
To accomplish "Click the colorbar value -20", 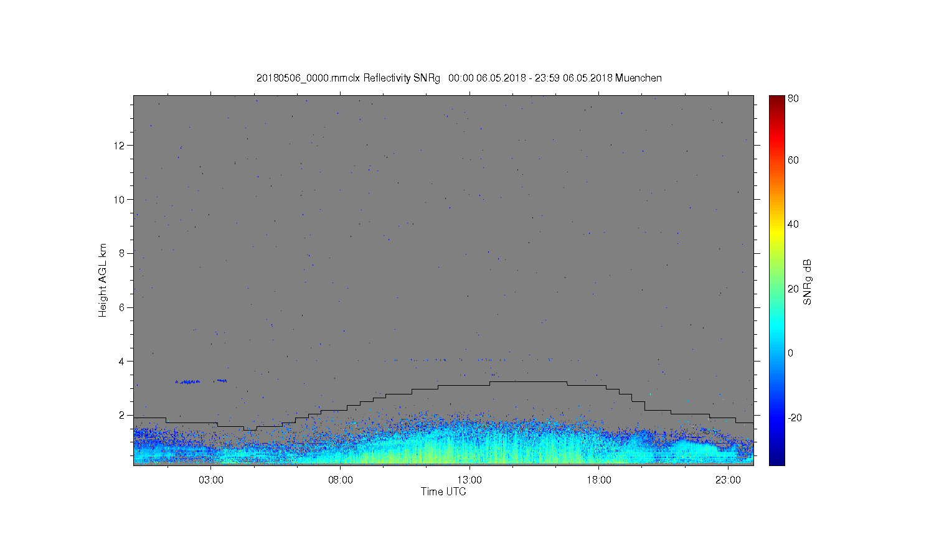I will click(x=795, y=418).
